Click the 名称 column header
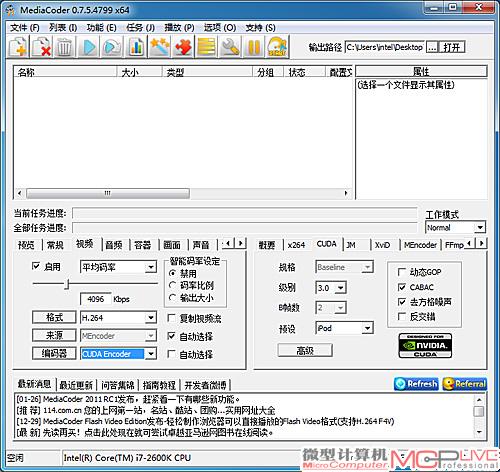Screen dimensions: 500x472 (x=65, y=72)
